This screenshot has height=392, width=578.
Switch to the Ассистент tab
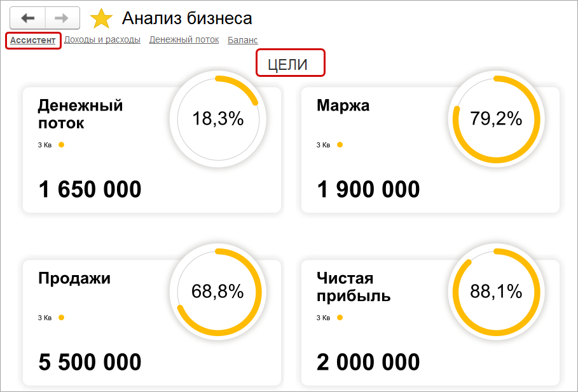(32, 39)
